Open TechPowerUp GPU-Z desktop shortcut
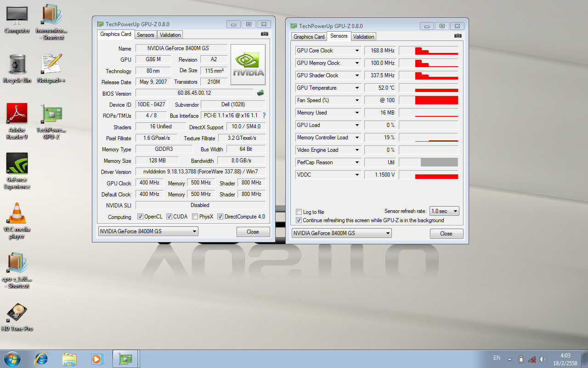The height and width of the screenshot is (368, 588). pos(51,121)
